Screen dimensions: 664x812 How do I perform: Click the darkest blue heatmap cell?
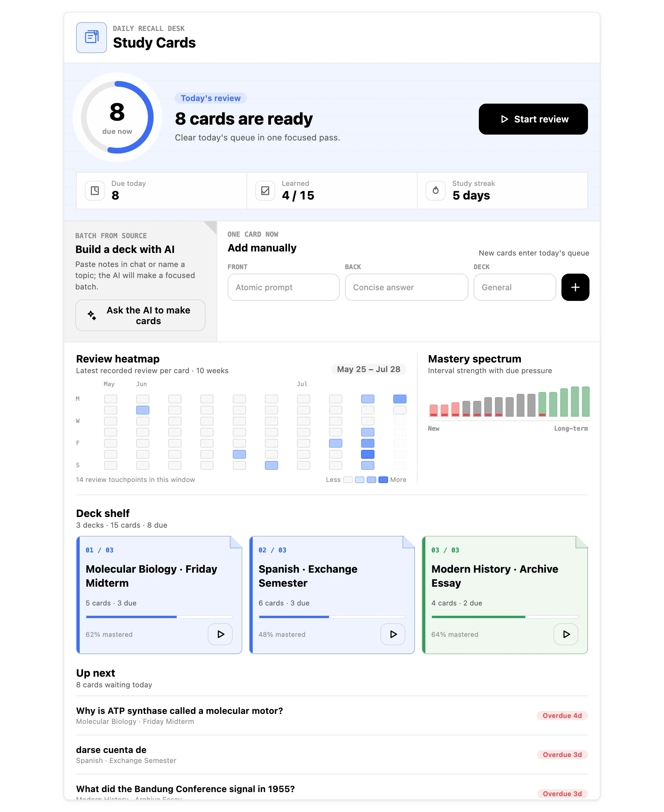click(367, 454)
